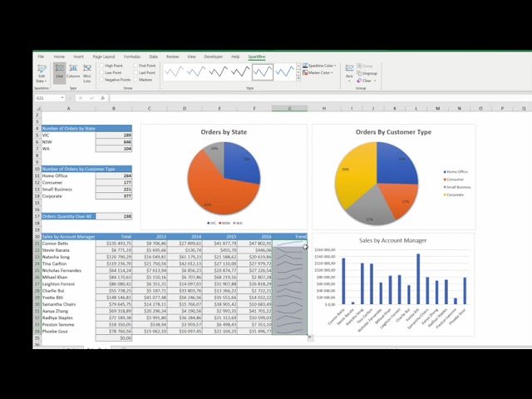Click the formula bar confirm checkmark
The width and height of the screenshot is (532, 399).
(x=91, y=98)
